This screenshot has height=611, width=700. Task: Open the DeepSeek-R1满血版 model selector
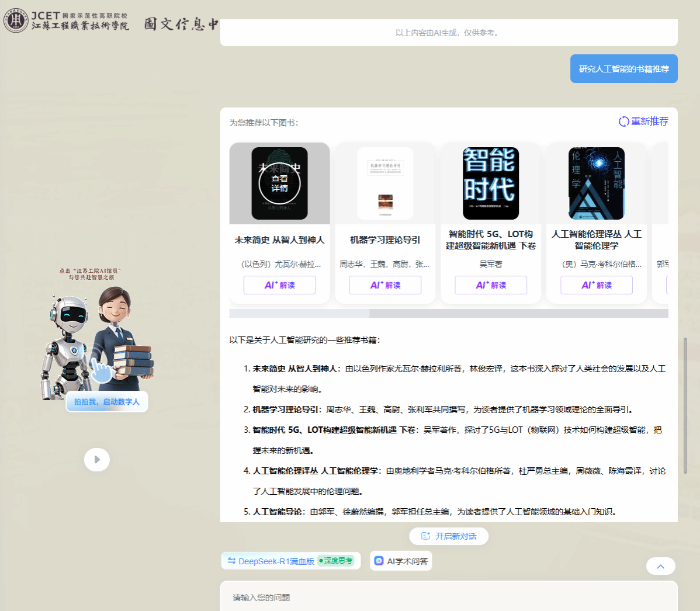tap(276, 561)
